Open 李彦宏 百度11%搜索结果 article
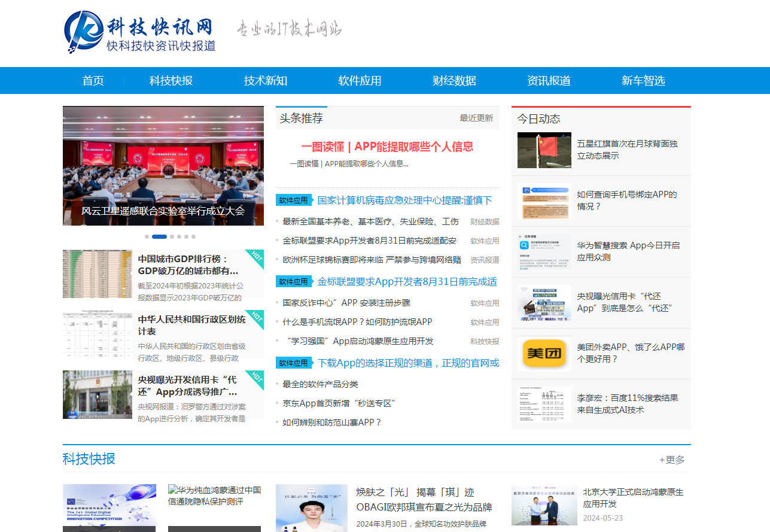 [x=628, y=404]
